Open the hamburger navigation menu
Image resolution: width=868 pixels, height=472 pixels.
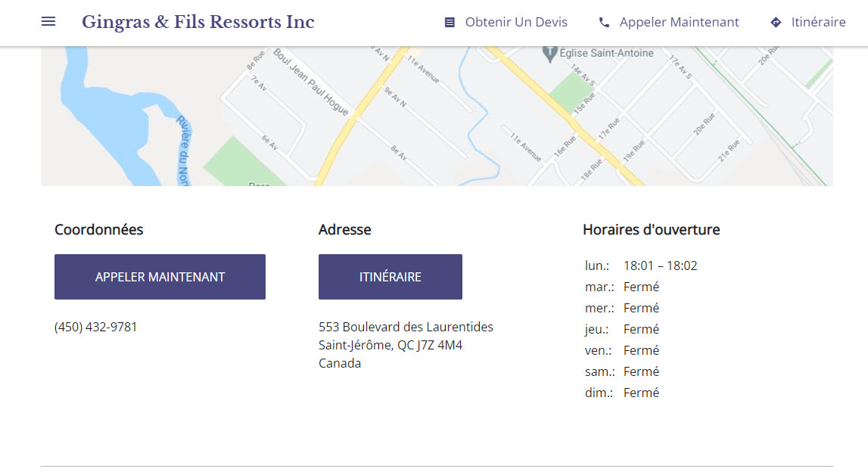click(x=48, y=22)
